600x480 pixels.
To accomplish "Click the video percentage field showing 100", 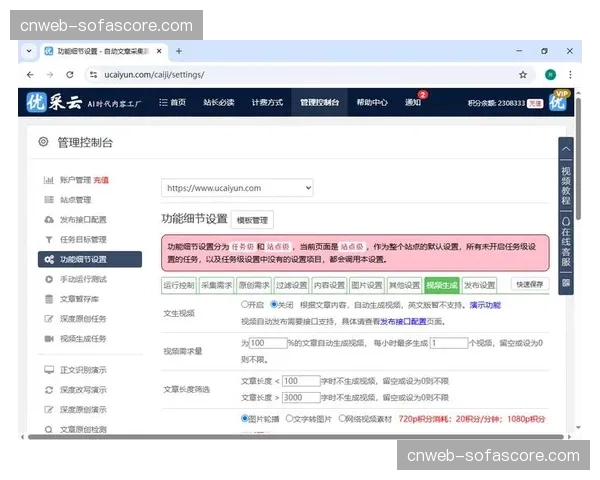I will 268,343.
